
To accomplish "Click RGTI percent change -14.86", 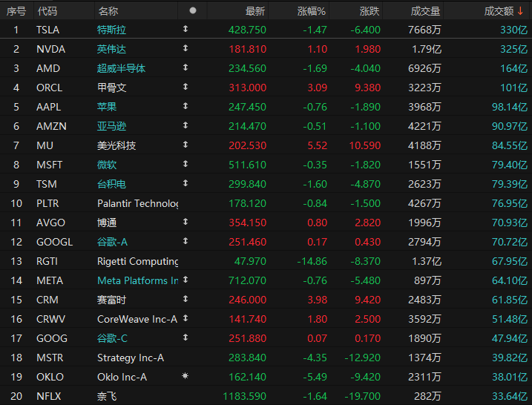I will [312, 261].
